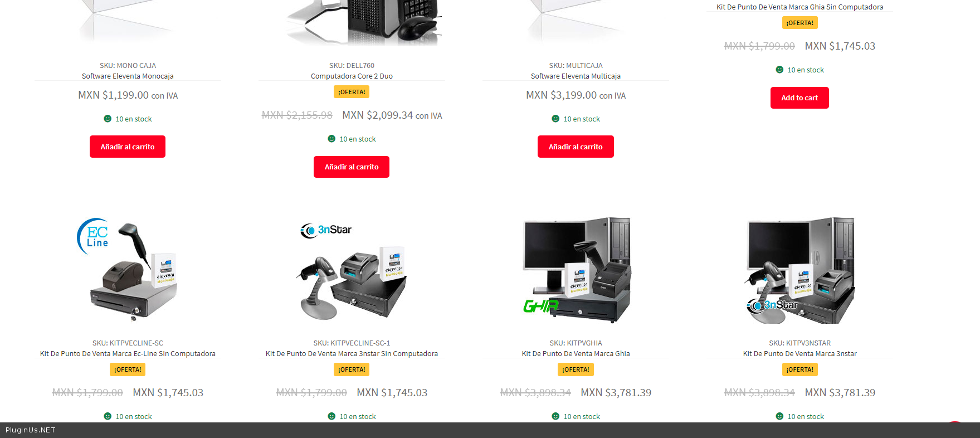
Task: Open Kit Ghia Sin Computadora title link
Action: 799,7
